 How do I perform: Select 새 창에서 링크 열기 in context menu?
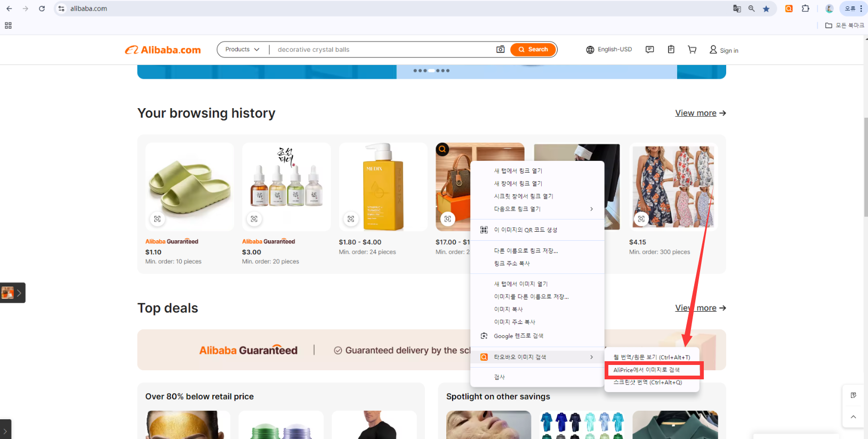tap(537, 184)
